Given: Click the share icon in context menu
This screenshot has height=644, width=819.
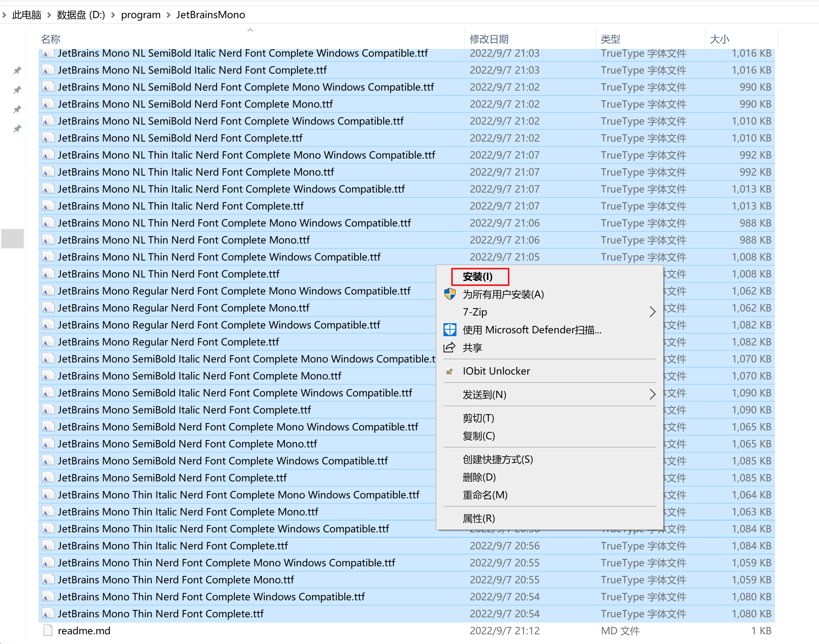Looking at the screenshot, I should [450, 347].
